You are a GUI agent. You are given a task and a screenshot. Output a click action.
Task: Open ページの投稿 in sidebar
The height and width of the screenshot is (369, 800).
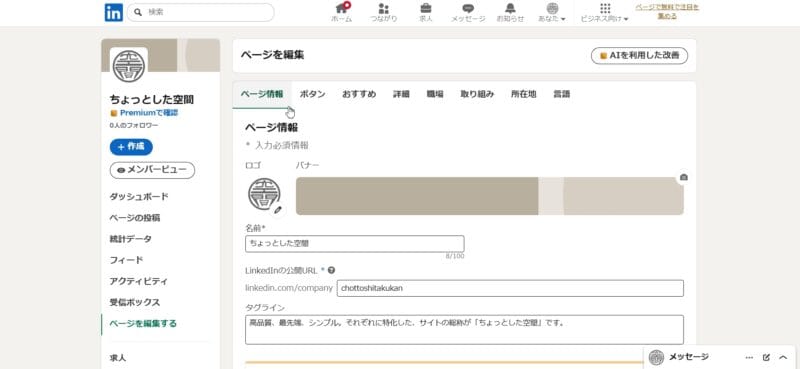click(x=135, y=218)
